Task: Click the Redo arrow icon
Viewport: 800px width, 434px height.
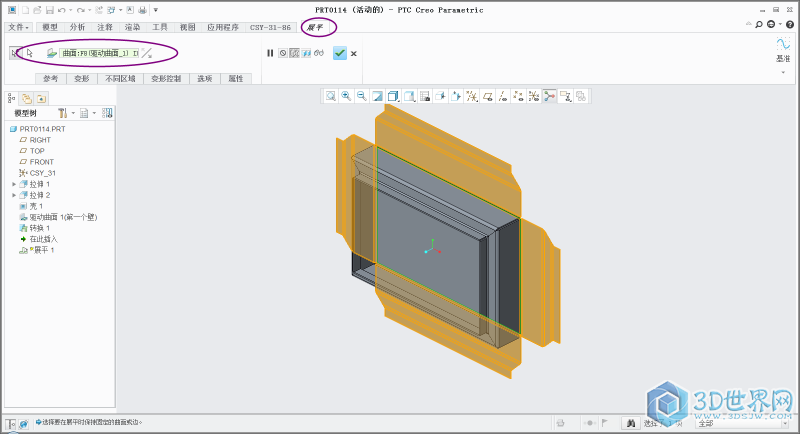Action: point(80,10)
